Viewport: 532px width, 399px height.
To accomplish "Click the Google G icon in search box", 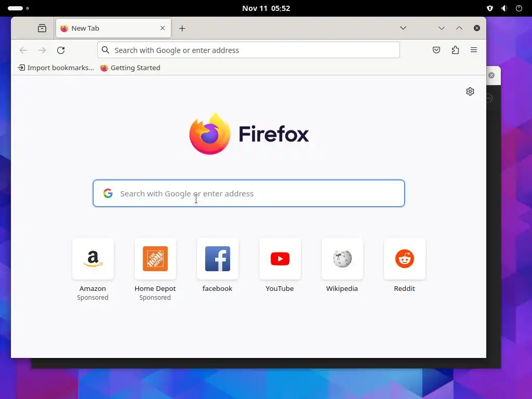I will [108, 193].
